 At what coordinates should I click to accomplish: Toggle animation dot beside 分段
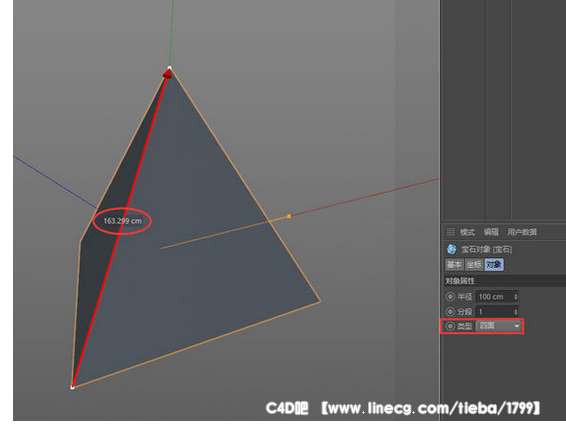(450, 311)
